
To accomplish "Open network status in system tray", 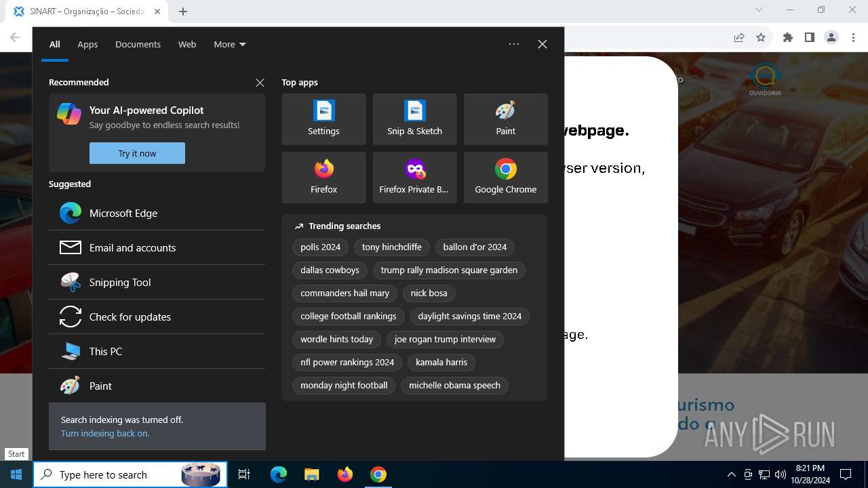I will click(x=764, y=474).
